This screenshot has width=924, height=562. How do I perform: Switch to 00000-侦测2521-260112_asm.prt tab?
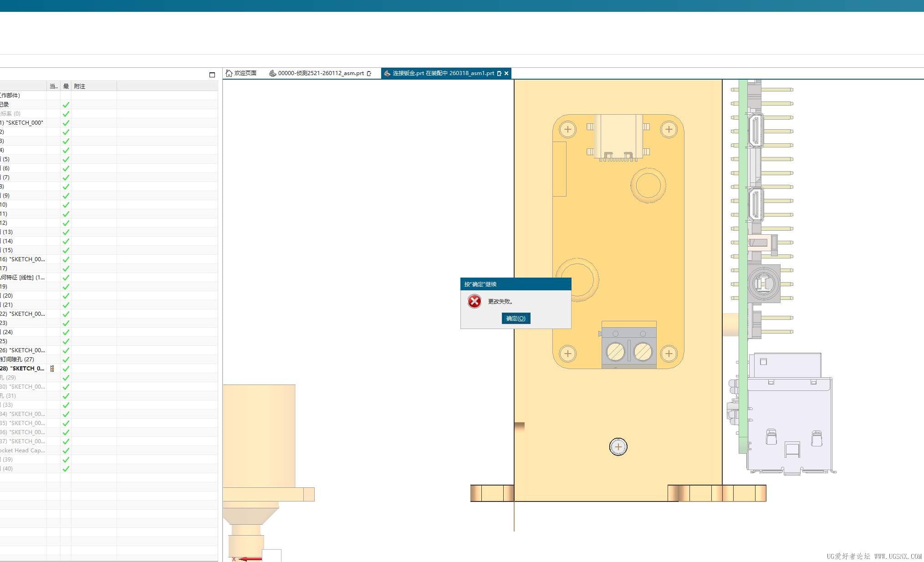pos(321,73)
